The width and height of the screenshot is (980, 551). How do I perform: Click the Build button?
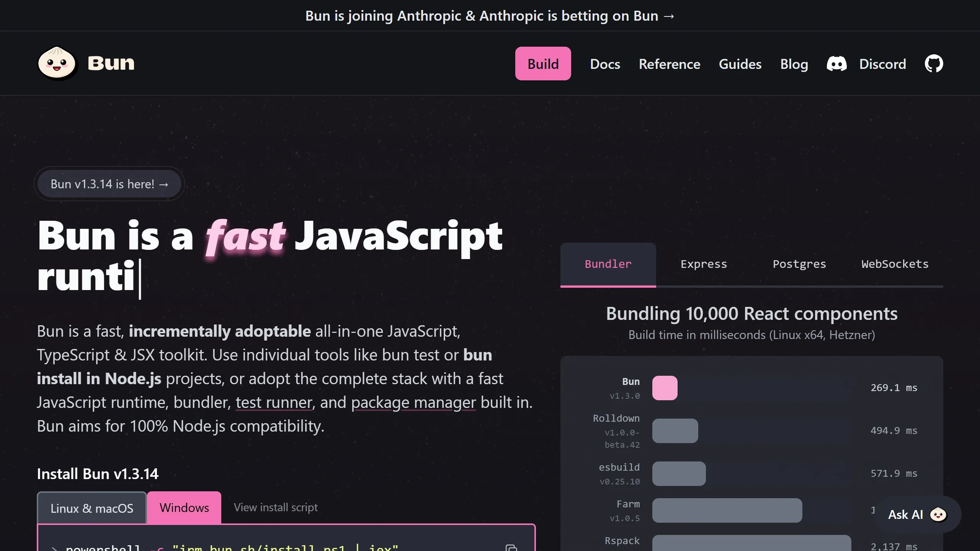point(543,64)
